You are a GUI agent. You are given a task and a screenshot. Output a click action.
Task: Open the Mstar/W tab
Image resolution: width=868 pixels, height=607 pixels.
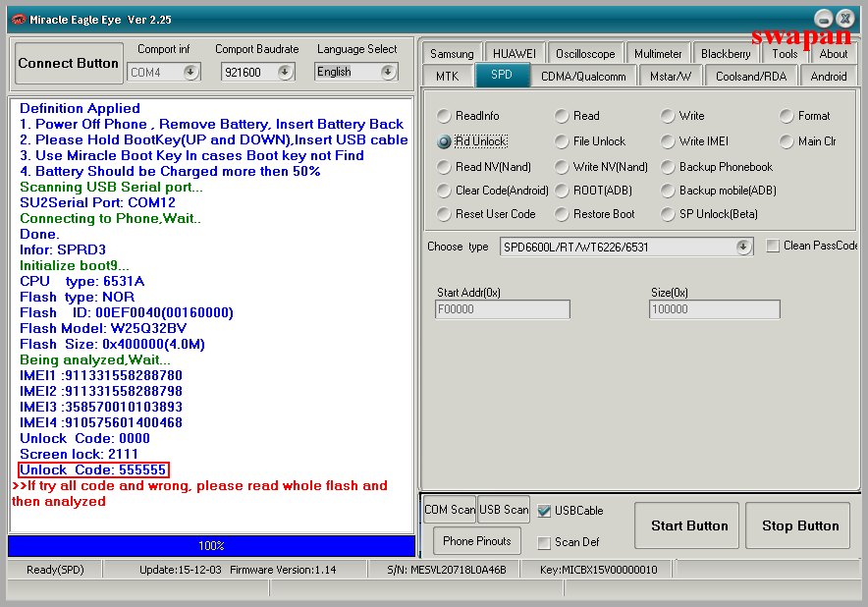tap(671, 76)
